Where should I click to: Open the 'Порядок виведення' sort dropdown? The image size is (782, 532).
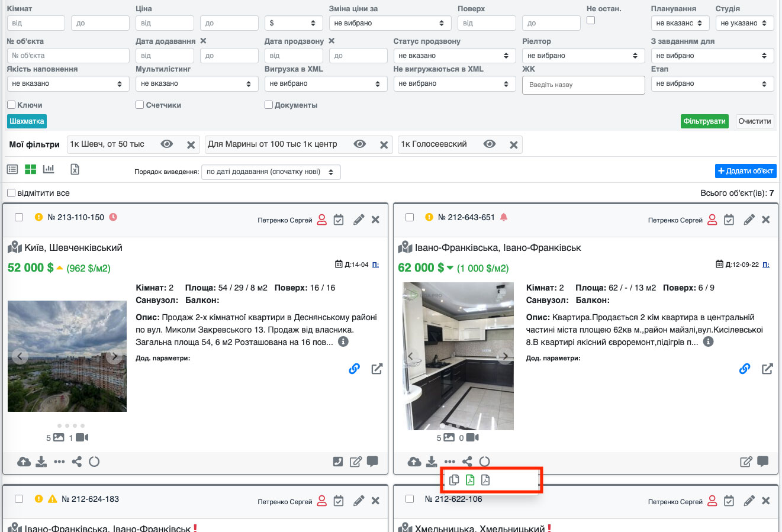tap(271, 172)
